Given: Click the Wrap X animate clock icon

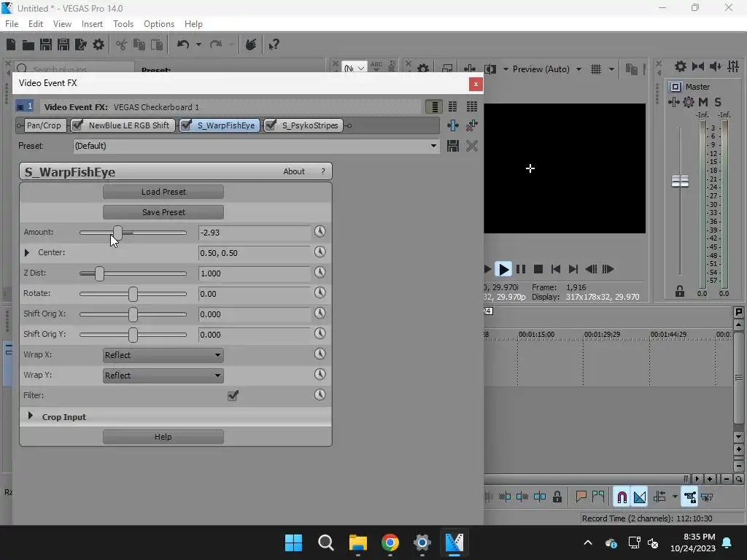Looking at the screenshot, I should pos(320,354).
